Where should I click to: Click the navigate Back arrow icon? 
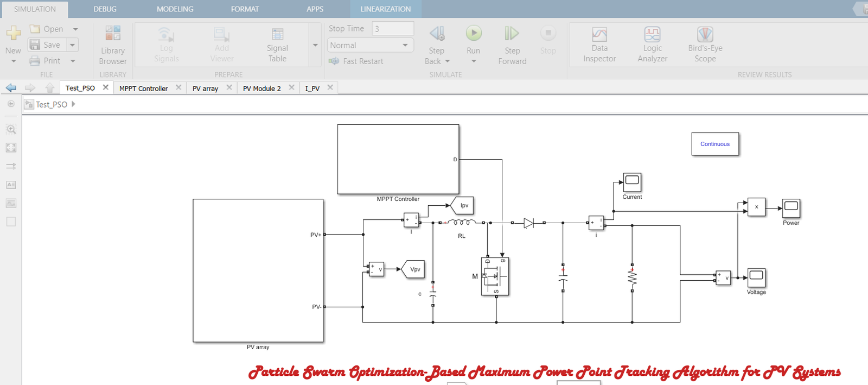pos(11,87)
